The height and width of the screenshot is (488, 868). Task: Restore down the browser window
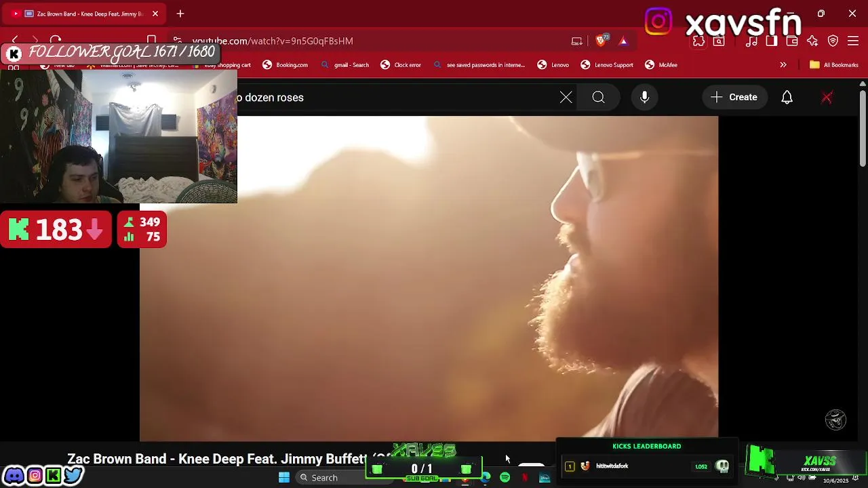click(x=821, y=14)
